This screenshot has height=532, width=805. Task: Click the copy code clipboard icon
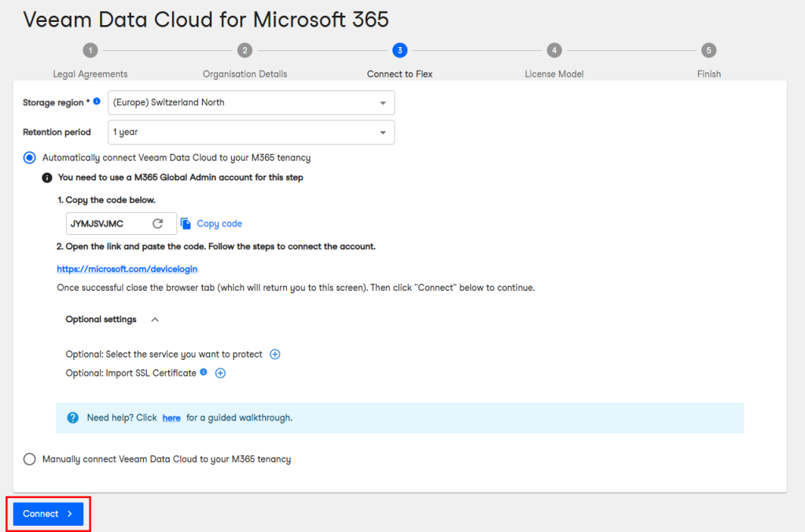coord(186,224)
